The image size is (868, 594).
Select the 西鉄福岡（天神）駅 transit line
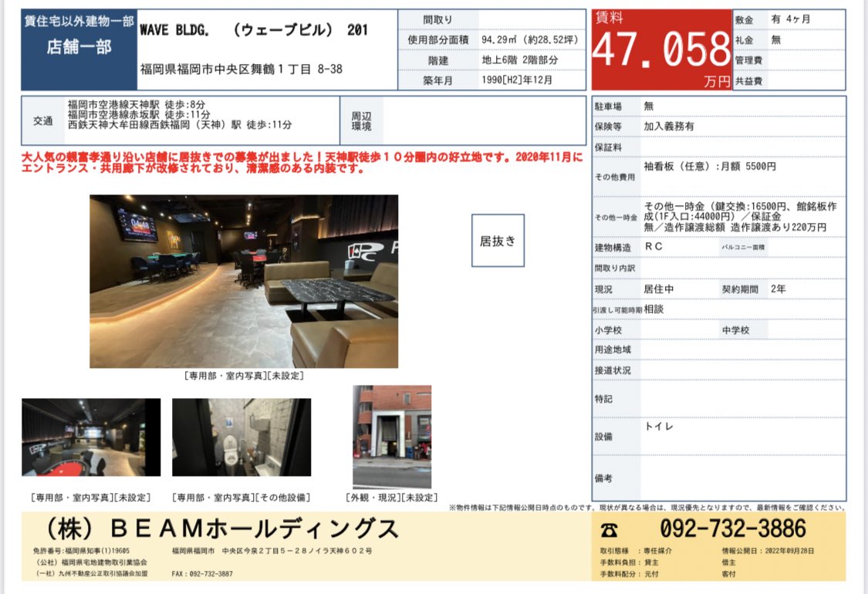coord(180,124)
